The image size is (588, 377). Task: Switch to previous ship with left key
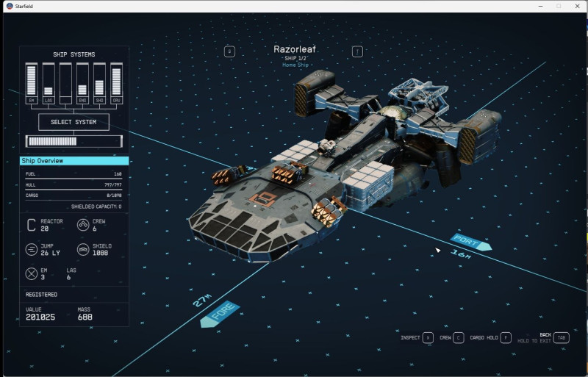point(229,51)
